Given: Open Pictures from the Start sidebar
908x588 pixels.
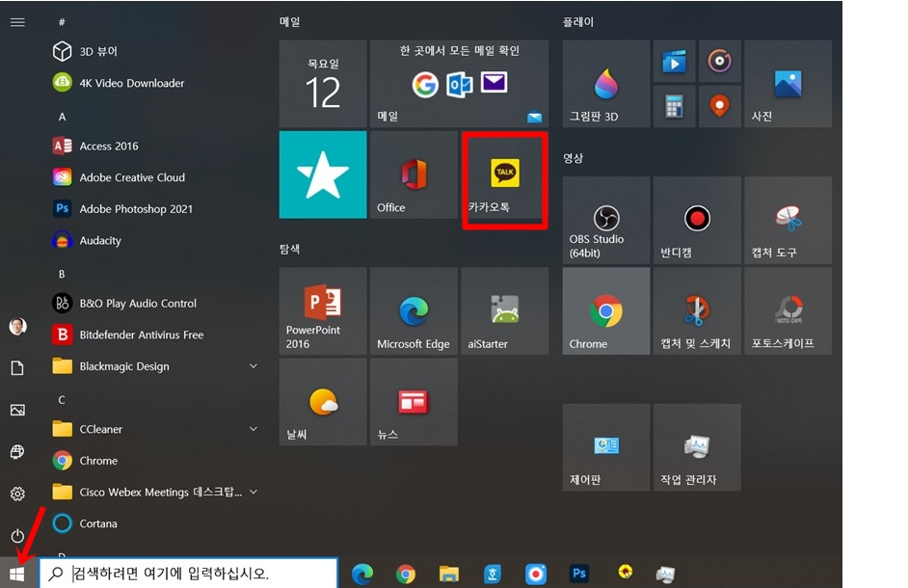Looking at the screenshot, I should pos(17,410).
